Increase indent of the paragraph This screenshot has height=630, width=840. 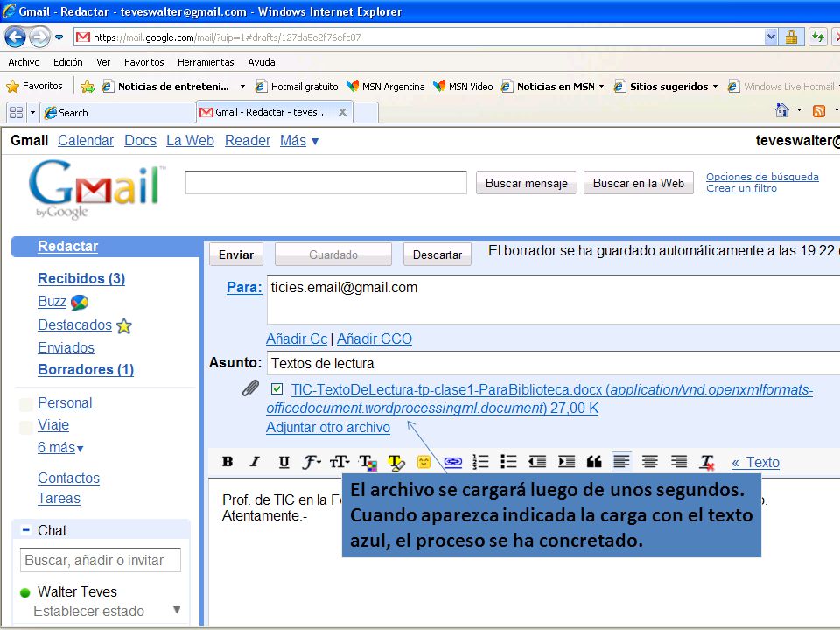click(566, 461)
